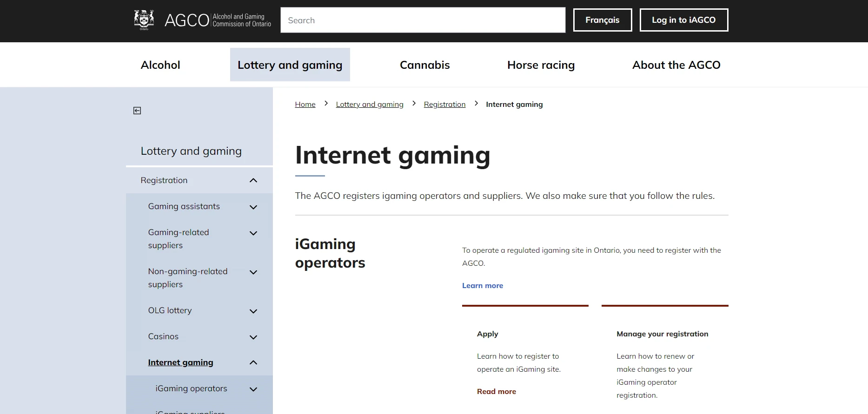Collapse the sidebar with the arrow icon
Viewport: 868px width, 414px height.
point(137,111)
